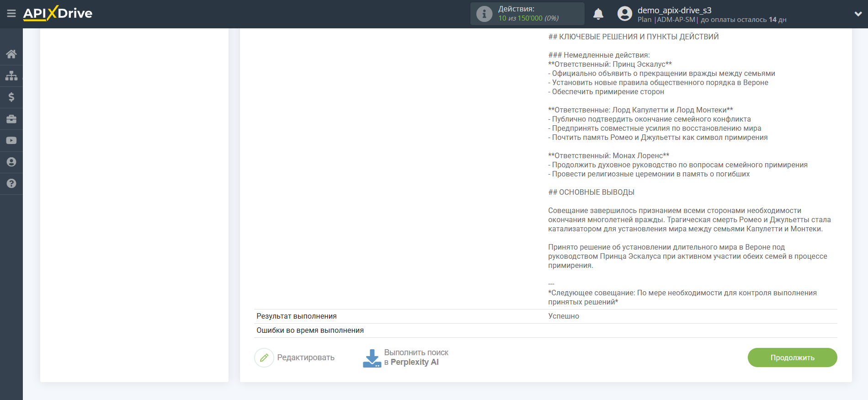Open the help question mark icon
The height and width of the screenshot is (400, 868).
[x=11, y=183]
